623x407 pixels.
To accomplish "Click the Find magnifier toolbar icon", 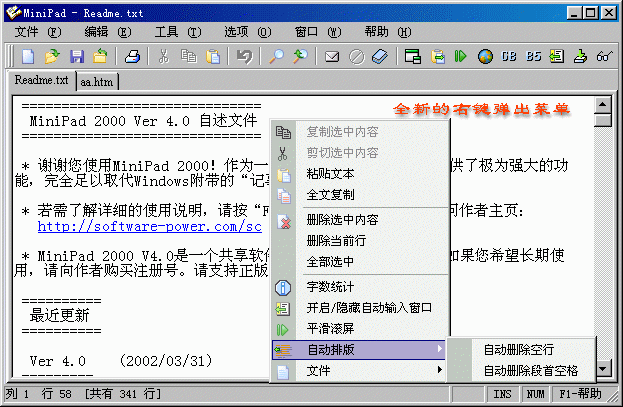I will [x=277, y=56].
